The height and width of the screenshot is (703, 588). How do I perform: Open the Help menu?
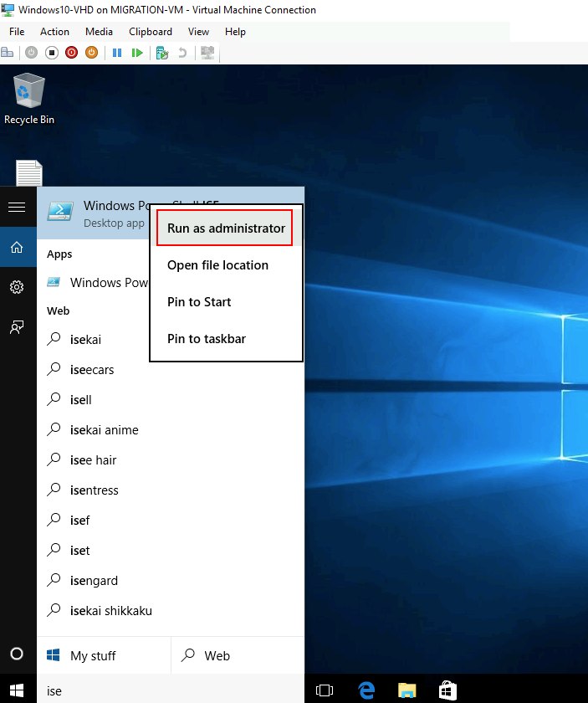point(235,32)
